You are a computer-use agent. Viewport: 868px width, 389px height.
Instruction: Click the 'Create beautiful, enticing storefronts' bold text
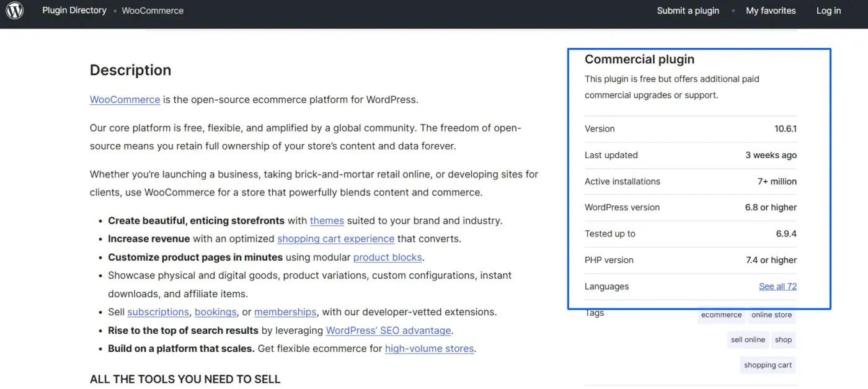pyautogui.click(x=196, y=220)
